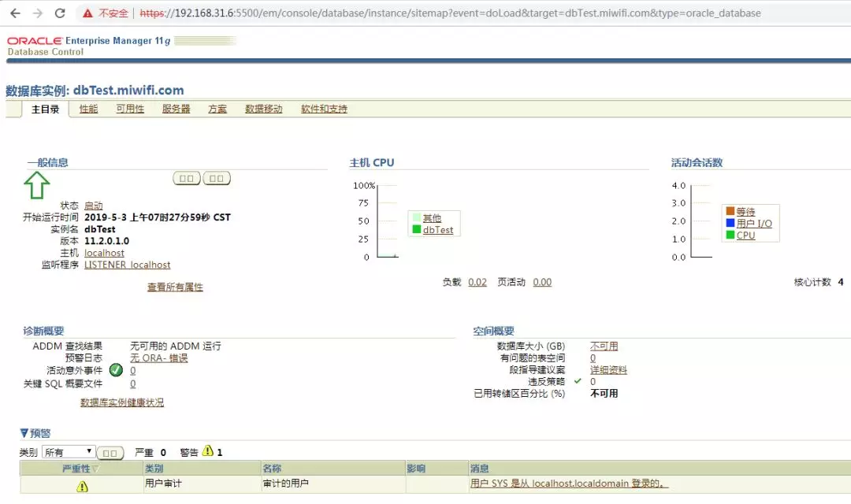The height and width of the screenshot is (504, 851).
Task: Click the orange 等待 legend swatch
Action: [x=730, y=211]
